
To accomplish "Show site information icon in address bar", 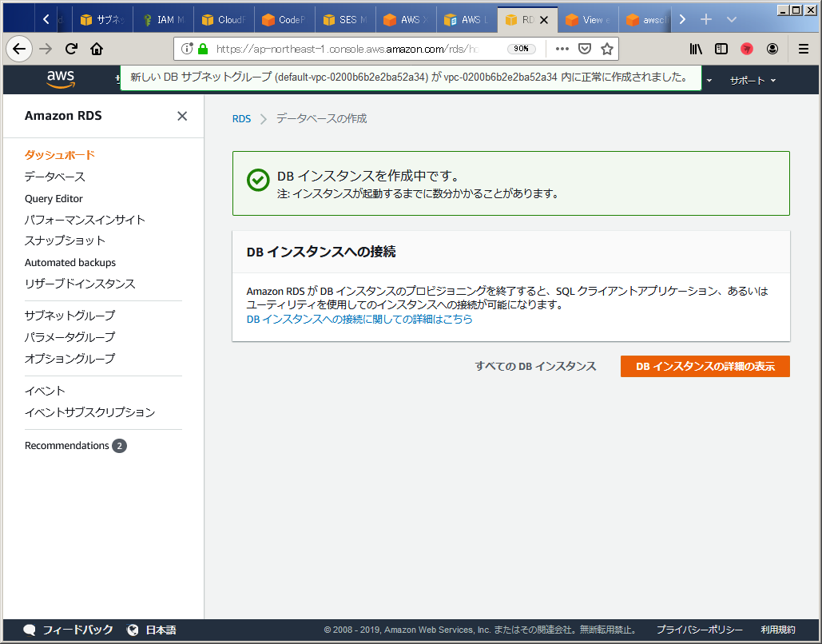I will [x=187, y=49].
